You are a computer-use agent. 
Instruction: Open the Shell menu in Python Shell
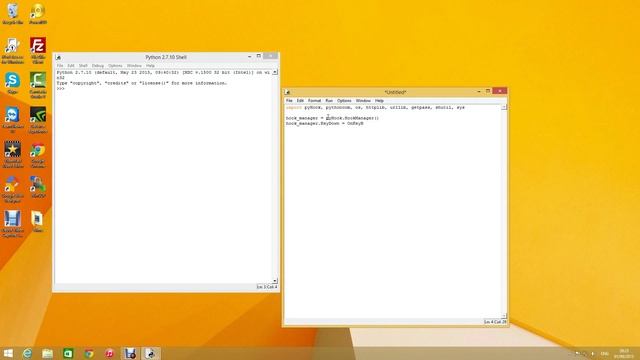(83, 66)
